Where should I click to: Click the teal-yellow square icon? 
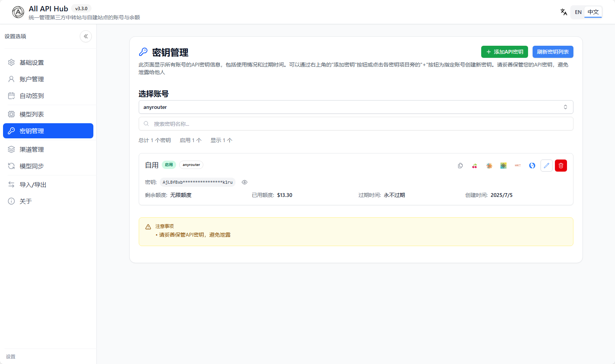point(503,166)
